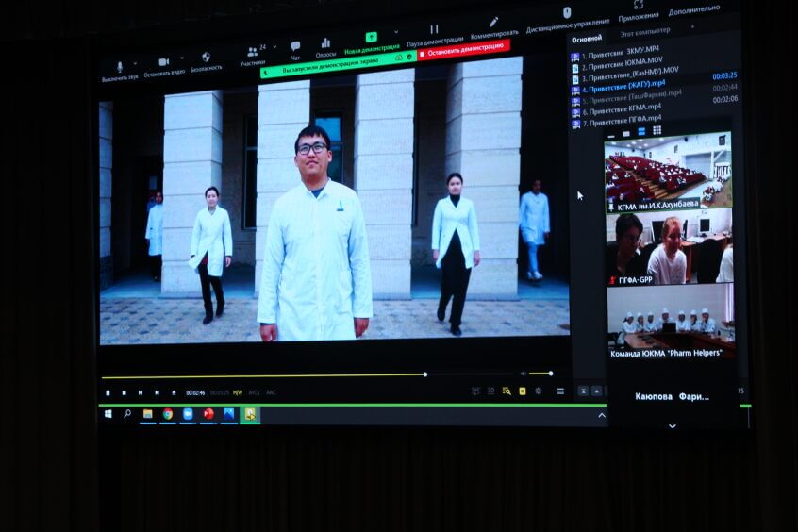Expand audio options arrow beside Выключить звук
Image resolution: width=798 pixels, height=532 pixels.
137,64
